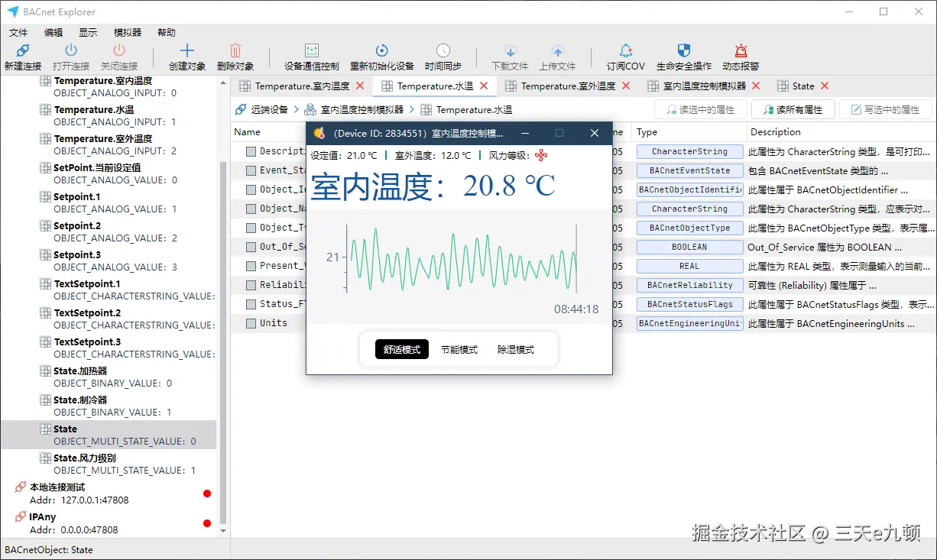Click the red status dot of 本地连接测试
This screenshot has height=560, width=937.
click(x=207, y=494)
